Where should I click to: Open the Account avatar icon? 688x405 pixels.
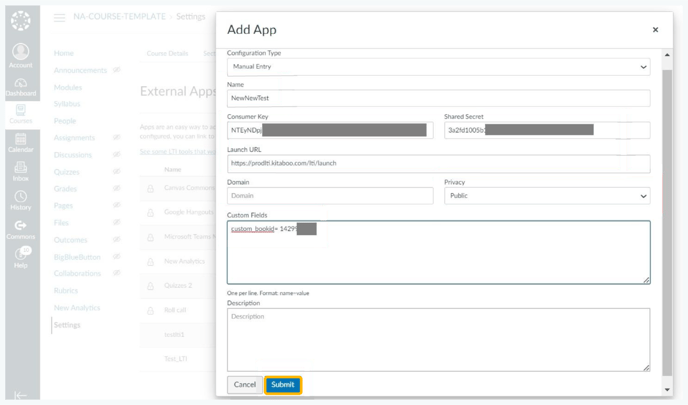tap(21, 51)
